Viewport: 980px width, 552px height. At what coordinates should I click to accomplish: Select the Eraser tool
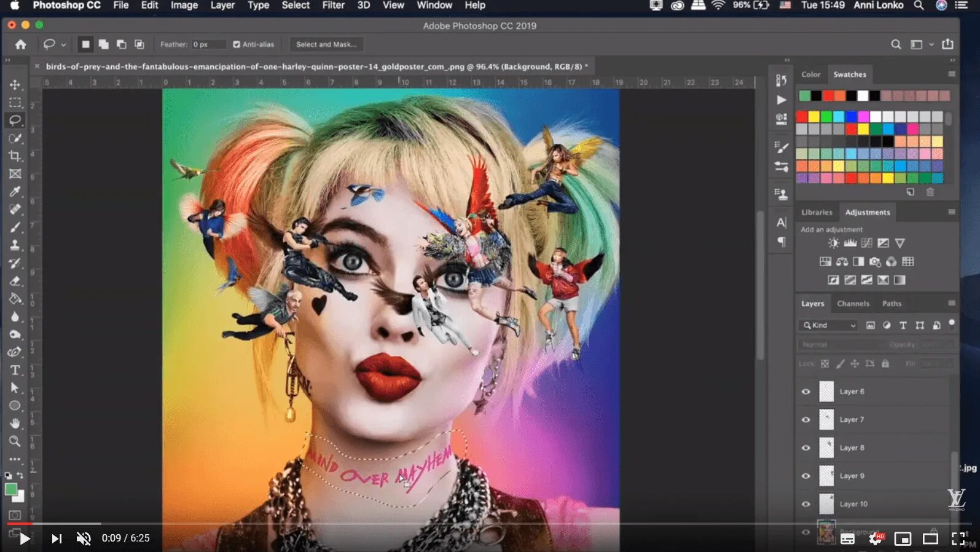coord(15,281)
